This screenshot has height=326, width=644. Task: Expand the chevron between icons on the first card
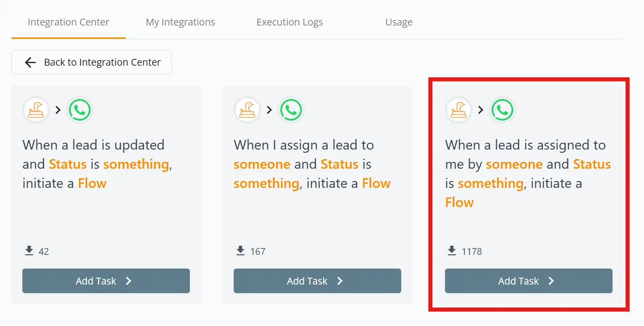[x=58, y=109]
